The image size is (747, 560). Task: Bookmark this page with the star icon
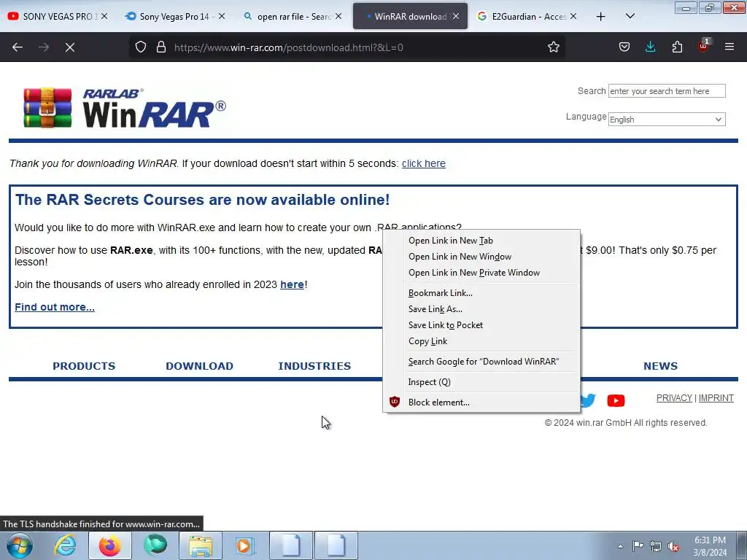pyautogui.click(x=553, y=47)
